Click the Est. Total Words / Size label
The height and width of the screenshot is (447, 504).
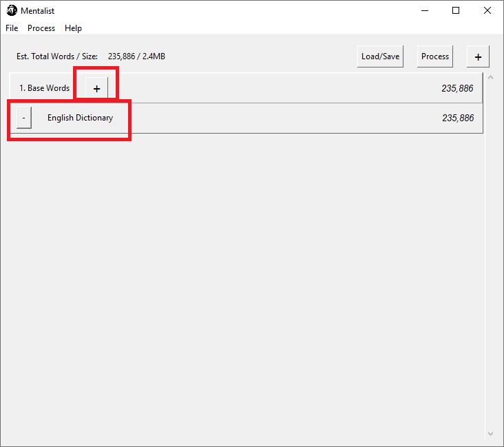pyautogui.click(x=57, y=56)
